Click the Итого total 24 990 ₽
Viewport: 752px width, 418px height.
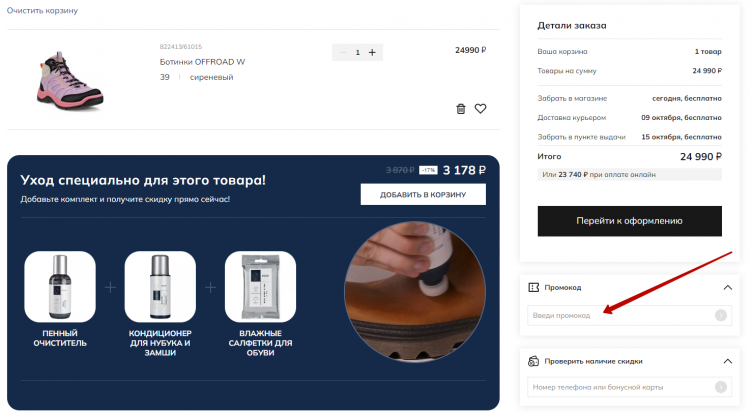pos(701,156)
